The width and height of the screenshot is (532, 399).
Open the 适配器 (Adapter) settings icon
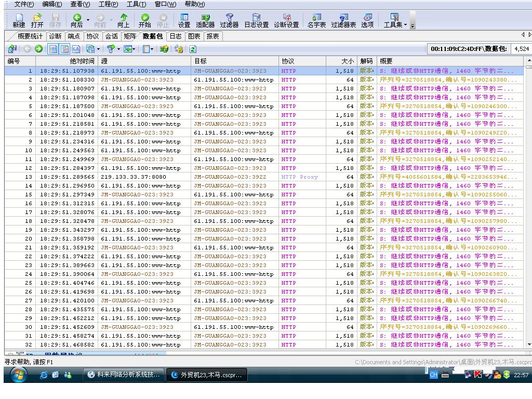pyautogui.click(x=205, y=20)
